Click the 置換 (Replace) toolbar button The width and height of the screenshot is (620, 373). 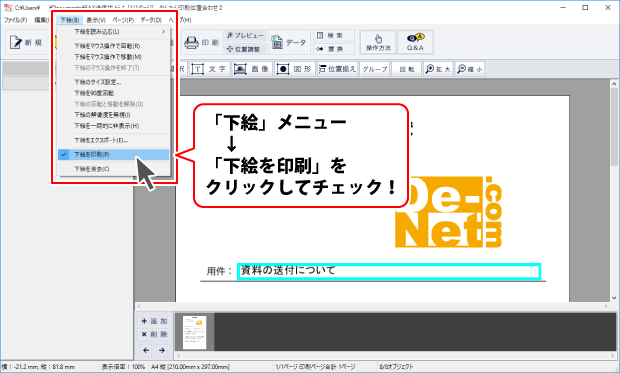click(334, 49)
